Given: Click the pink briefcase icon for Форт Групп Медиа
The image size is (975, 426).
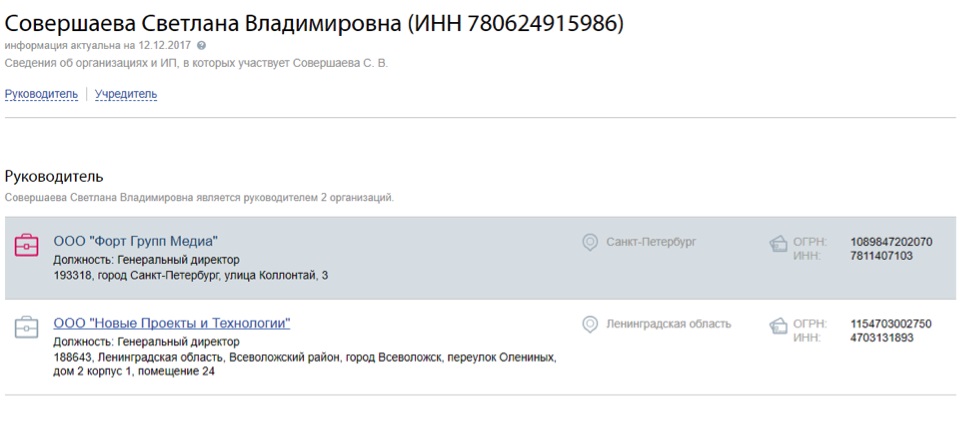Looking at the screenshot, I should [27, 244].
